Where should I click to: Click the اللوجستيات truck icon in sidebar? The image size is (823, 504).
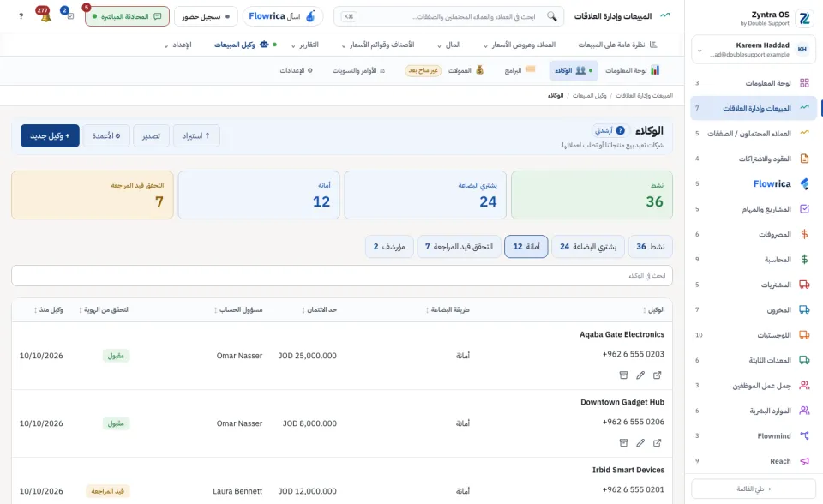click(804, 335)
